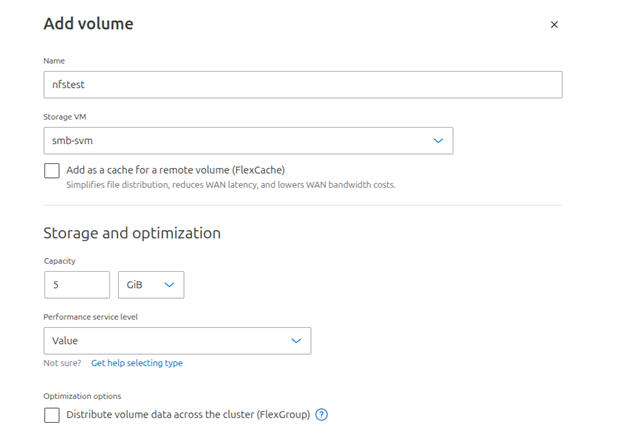Check the FlexGroup distribute volume checkbox

(52, 415)
